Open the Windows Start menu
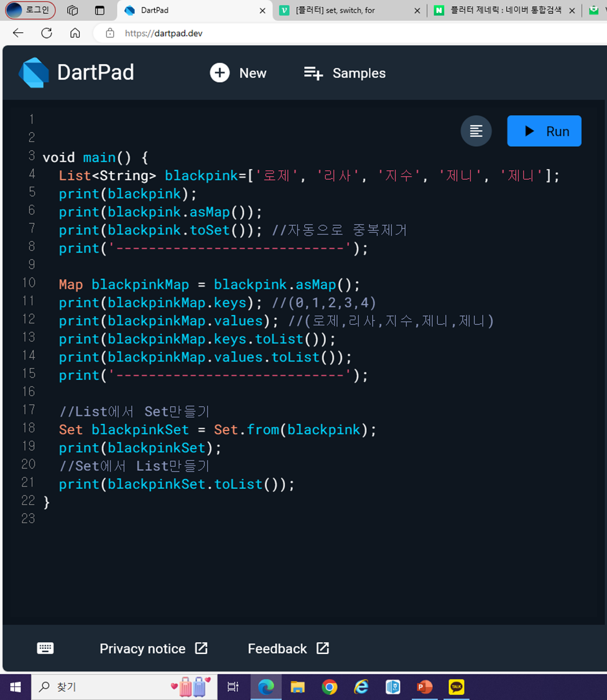607x700 pixels. [x=16, y=687]
